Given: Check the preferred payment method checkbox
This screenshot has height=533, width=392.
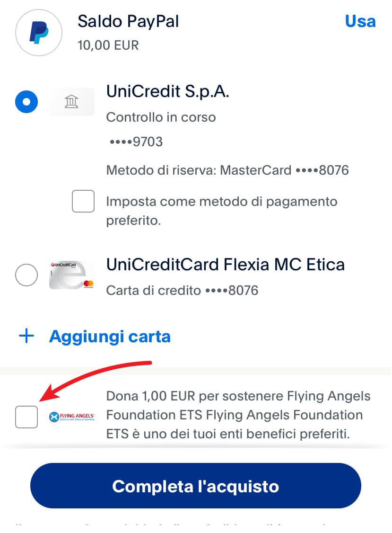Looking at the screenshot, I should [x=83, y=202].
